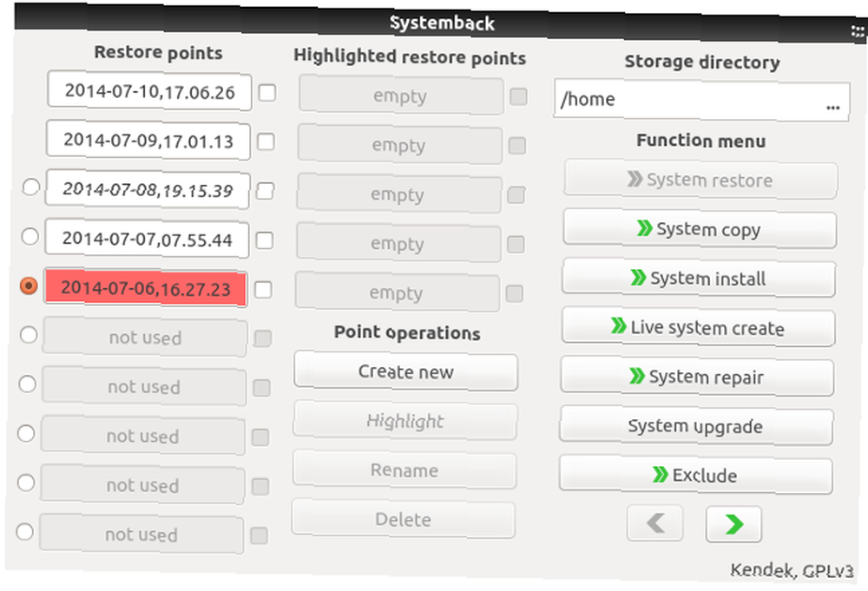Select radio button for 2014-07-08,19.15.39
Image resolution: width=868 pixels, height=591 pixels.
(30, 187)
